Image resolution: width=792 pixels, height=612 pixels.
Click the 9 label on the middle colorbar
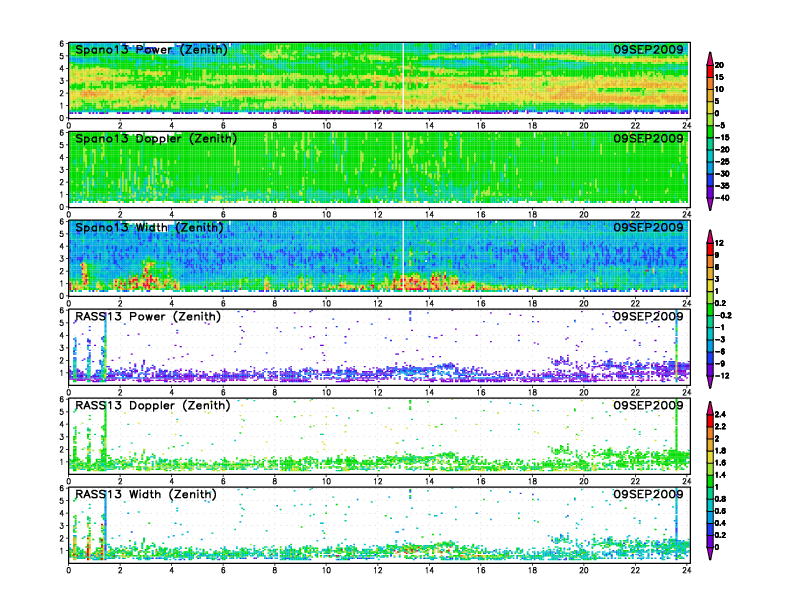click(x=717, y=255)
